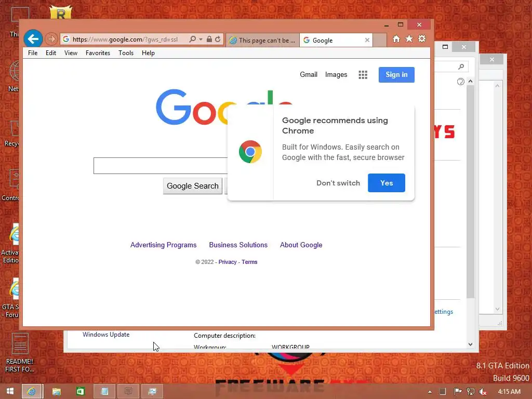Image resolution: width=532 pixels, height=399 pixels.
Task: Select the Google tab
Action: pyautogui.click(x=332, y=40)
